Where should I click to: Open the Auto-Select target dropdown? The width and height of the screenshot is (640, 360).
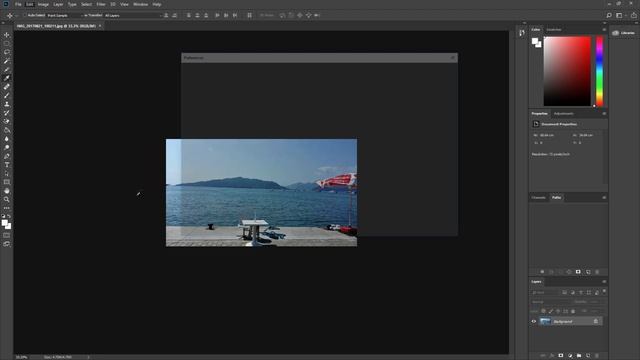pos(64,16)
